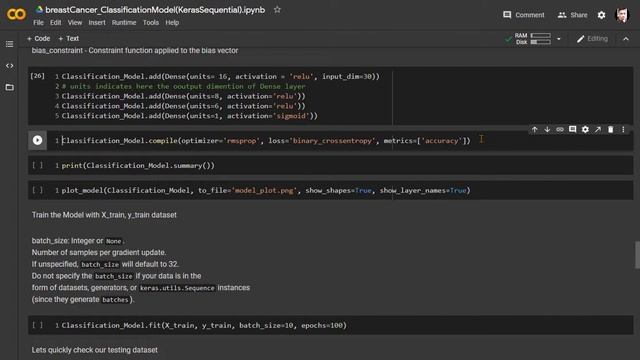Open the Comment button

point(524,15)
